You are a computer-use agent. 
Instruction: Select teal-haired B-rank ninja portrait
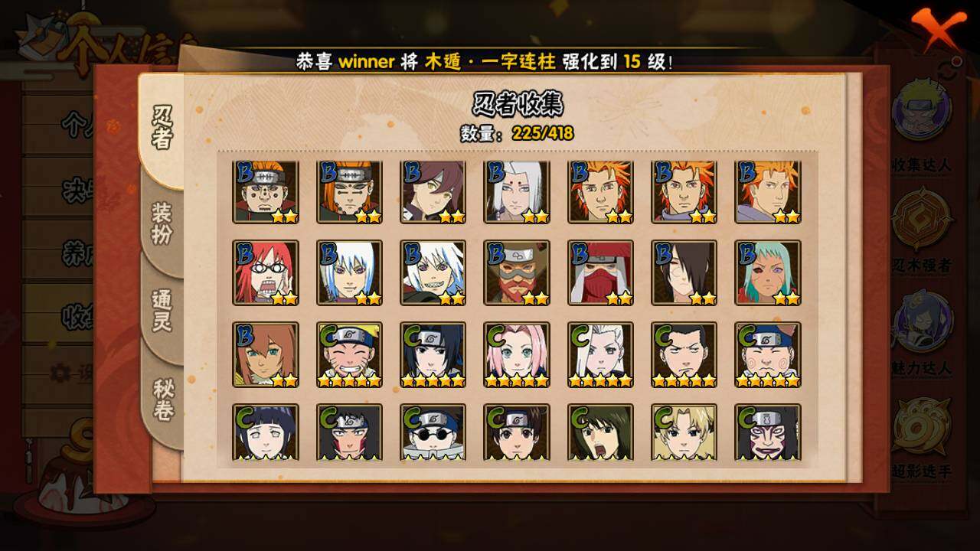click(768, 273)
